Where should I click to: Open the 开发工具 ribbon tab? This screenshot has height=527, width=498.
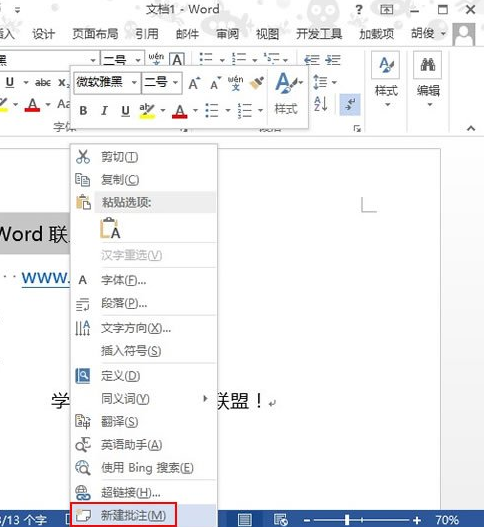[x=319, y=34]
